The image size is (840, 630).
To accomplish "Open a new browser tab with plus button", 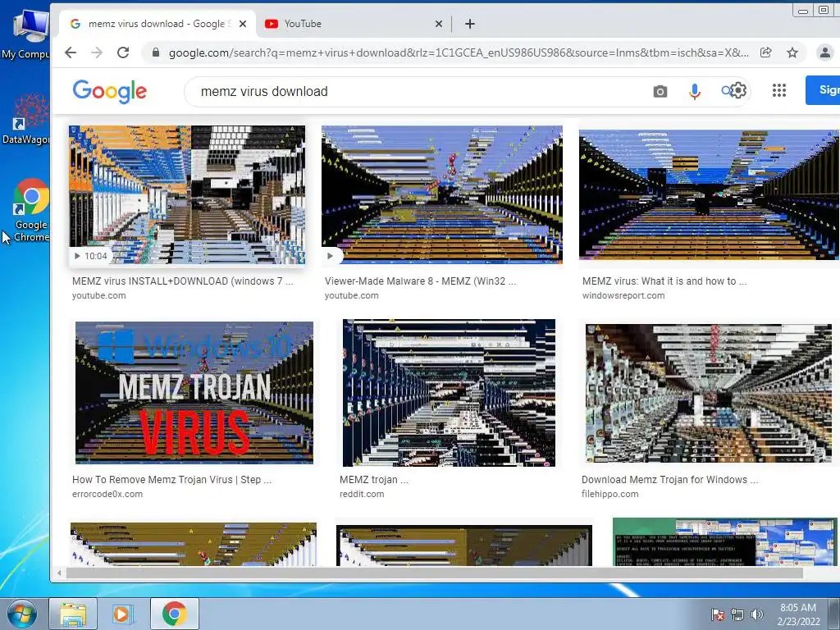I will [470, 24].
